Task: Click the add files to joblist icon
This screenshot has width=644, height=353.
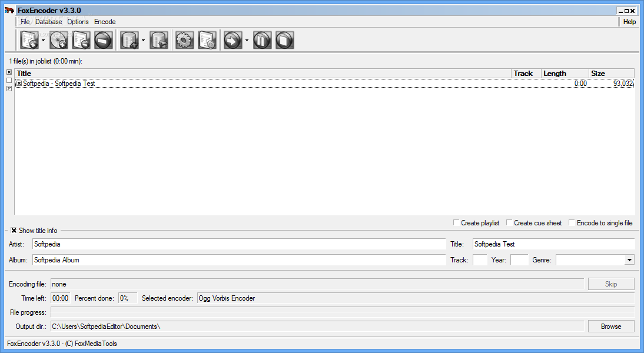Action: (x=29, y=40)
